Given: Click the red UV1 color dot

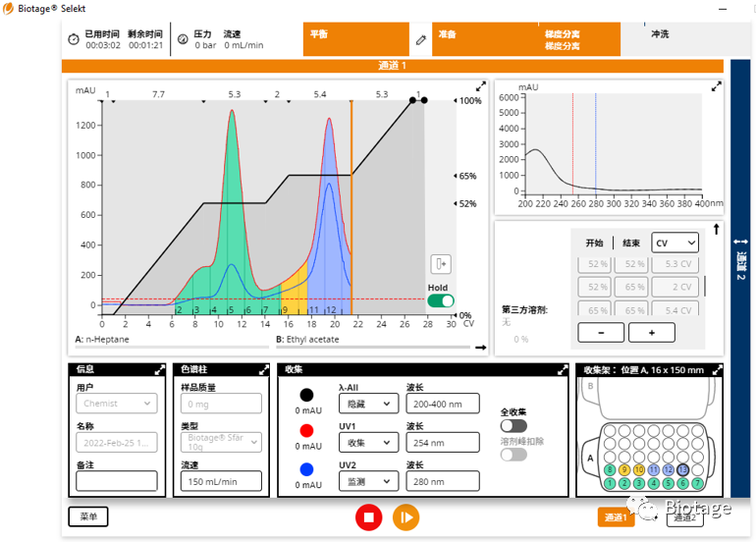Looking at the screenshot, I should (306, 430).
